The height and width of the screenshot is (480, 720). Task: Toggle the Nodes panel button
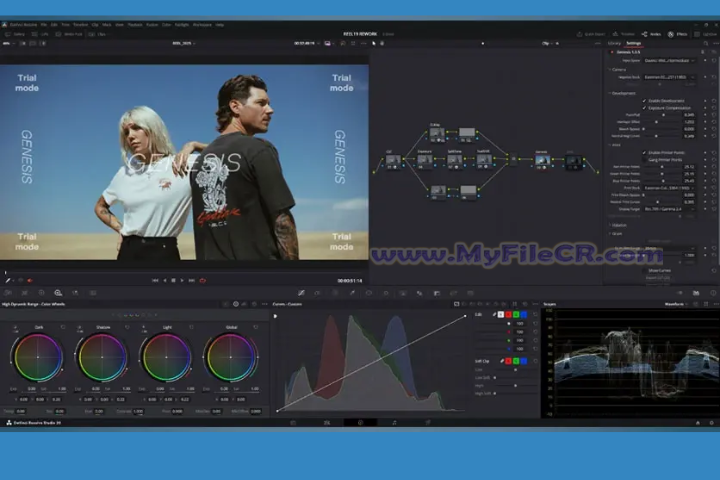pyautogui.click(x=651, y=34)
